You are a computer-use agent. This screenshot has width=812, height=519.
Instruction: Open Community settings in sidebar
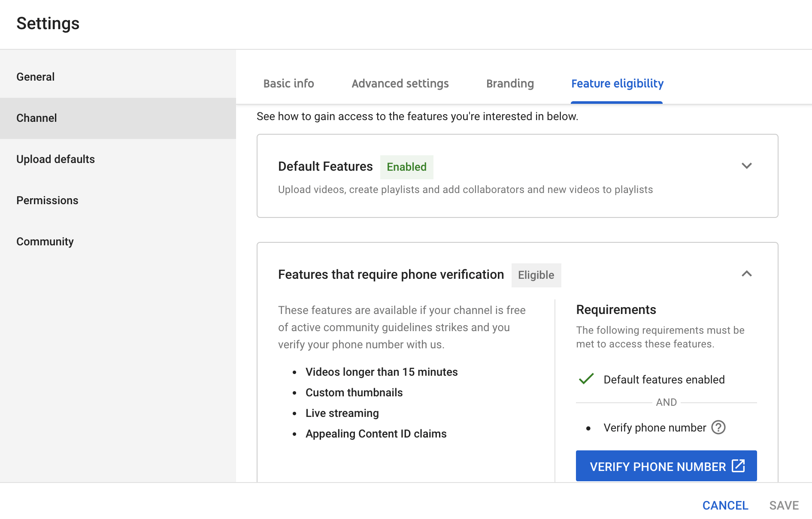pos(118,241)
